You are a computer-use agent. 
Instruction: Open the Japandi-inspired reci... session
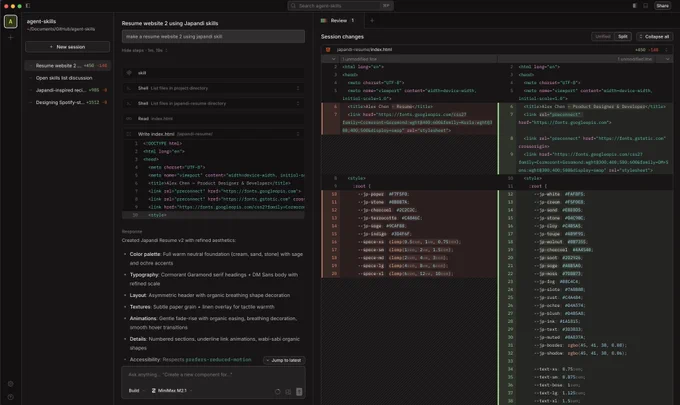click(67, 90)
